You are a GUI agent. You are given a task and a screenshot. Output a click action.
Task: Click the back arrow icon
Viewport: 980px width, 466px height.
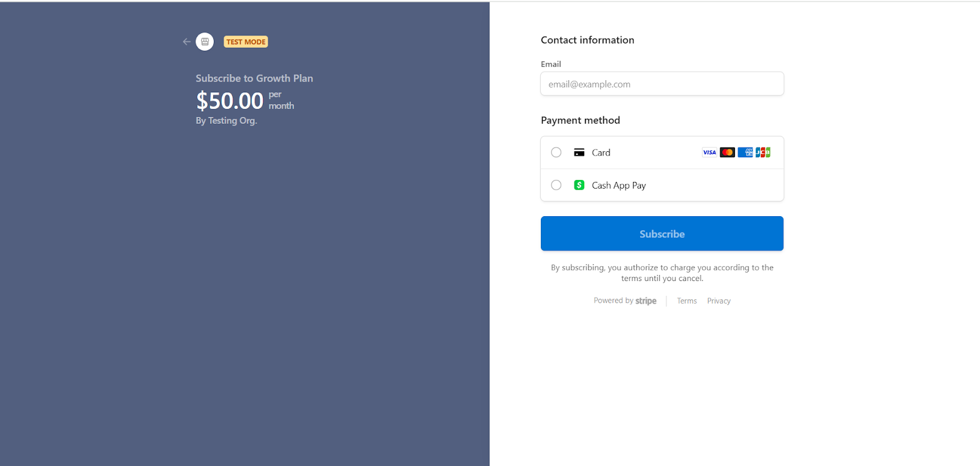point(186,42)
